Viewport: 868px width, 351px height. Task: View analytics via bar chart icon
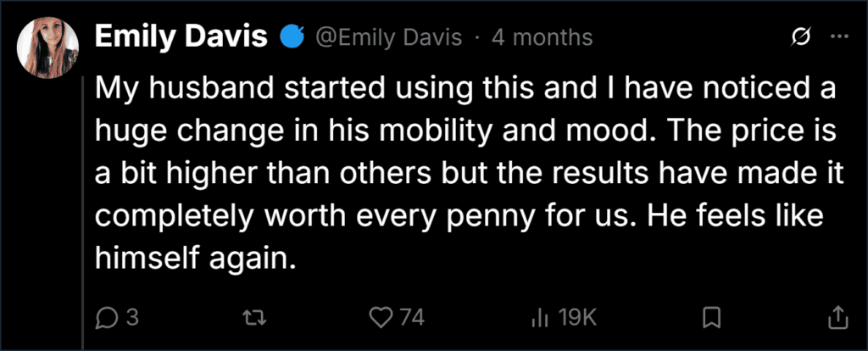[x=538, y=318]
